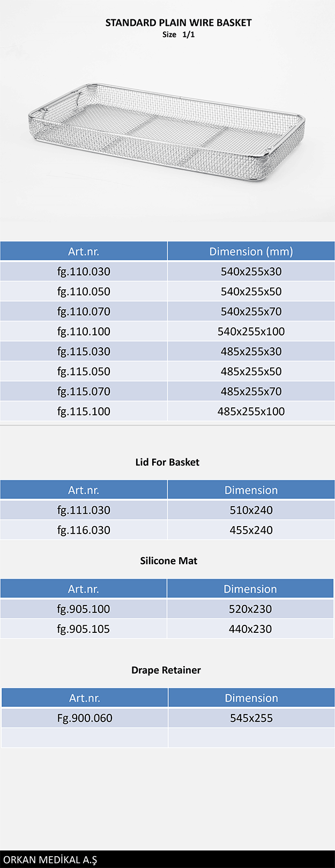Select the 485x255x100 dimension cell
The image size is (335, 868).
(251, 412)
